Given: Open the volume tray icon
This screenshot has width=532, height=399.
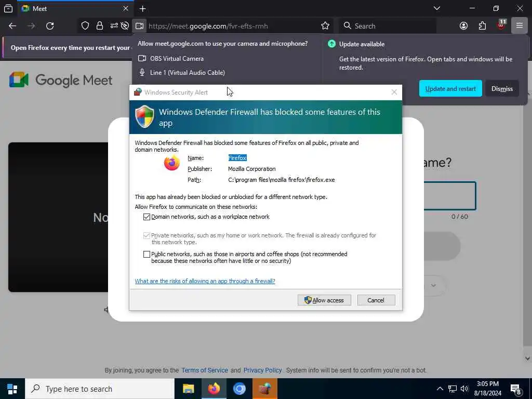Looking at the screenshot, I should tap(464, 389).
